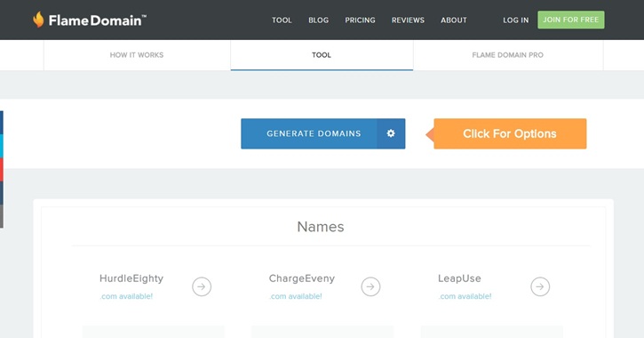
Task: Click the gray social share strip
Action: point(2,216)
